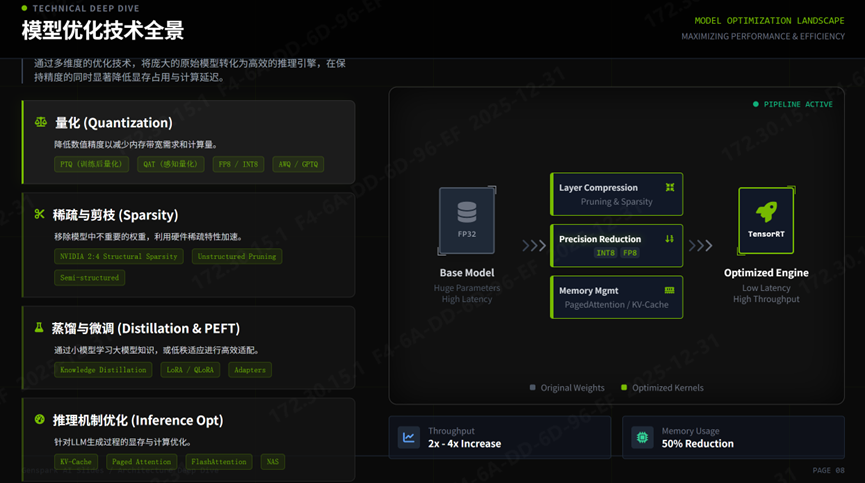Screen dimensions: 865x483
Task: Click the FlashAttention tag
Action: coord(219,461)
